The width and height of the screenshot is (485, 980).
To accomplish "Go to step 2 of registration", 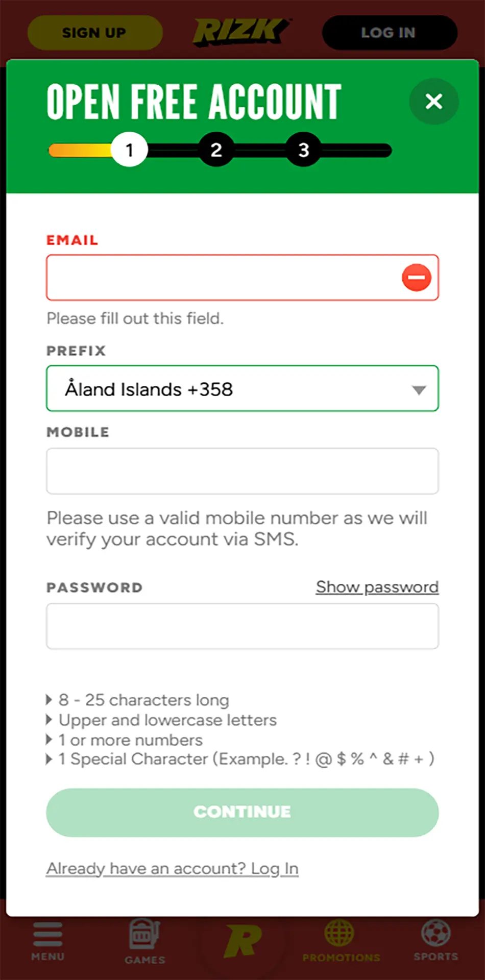I will click(x=216, y=150).
